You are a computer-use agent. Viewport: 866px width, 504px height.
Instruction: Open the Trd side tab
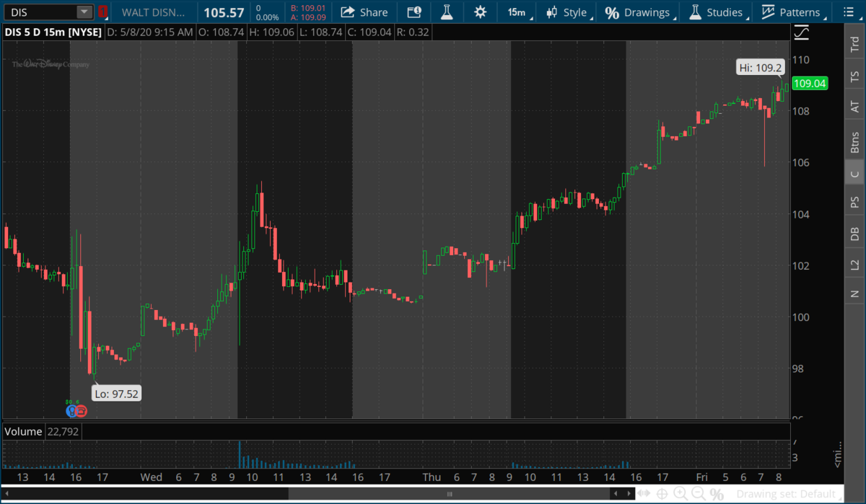pos(855,43)
